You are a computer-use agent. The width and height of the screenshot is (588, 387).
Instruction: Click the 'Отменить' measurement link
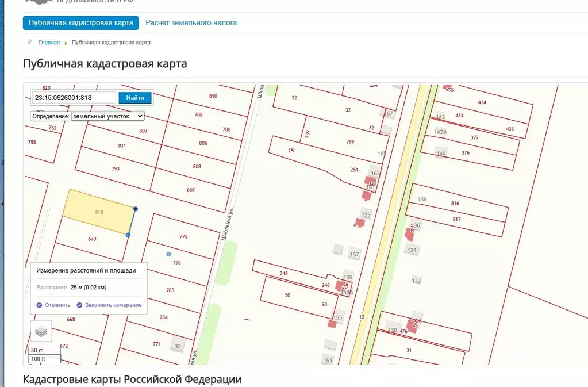pos(57,305)
